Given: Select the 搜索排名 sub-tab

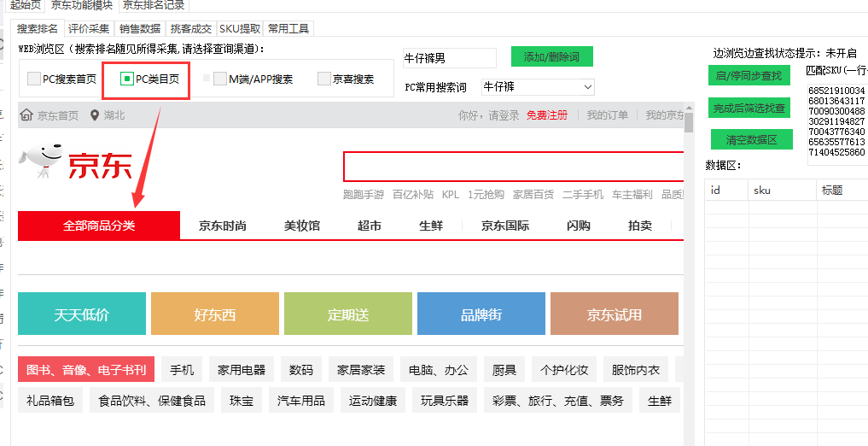Looking at the screenshot, I should [37, 29].
